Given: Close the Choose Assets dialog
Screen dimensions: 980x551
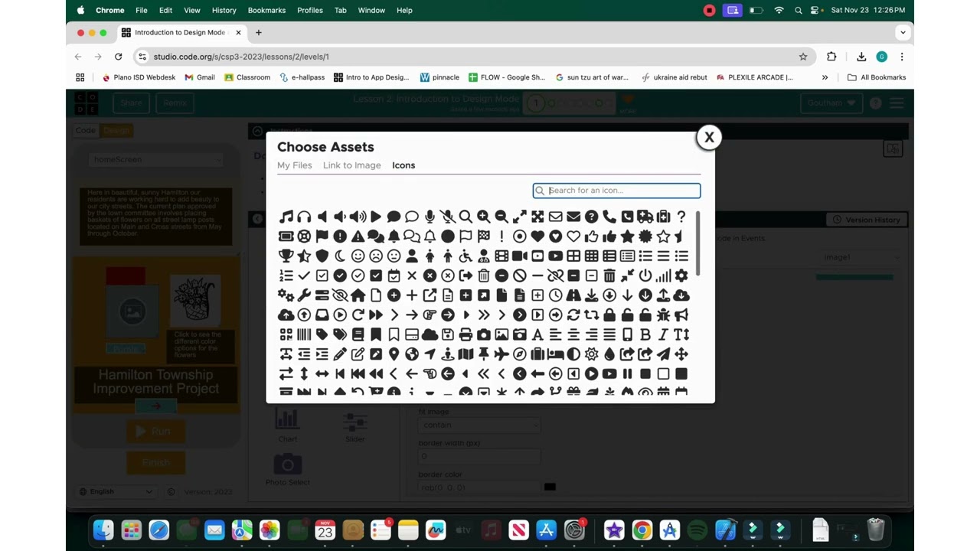Looking at the screenshot, I should coord(709,137).
